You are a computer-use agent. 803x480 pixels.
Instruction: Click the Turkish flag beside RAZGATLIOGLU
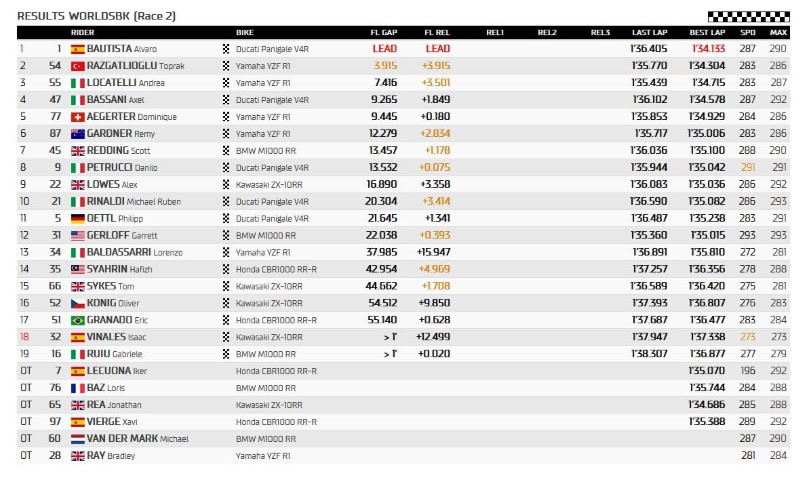pos(77,66)
